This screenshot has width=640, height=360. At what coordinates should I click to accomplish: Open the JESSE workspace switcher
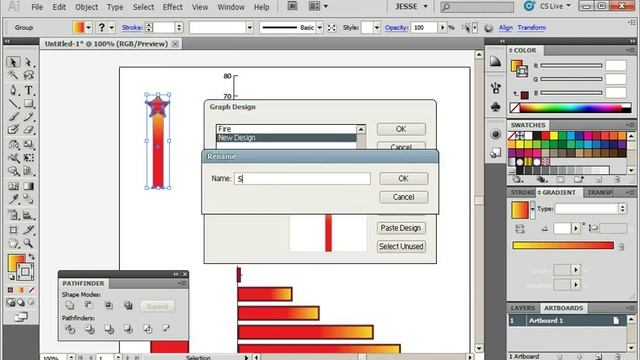411,7
